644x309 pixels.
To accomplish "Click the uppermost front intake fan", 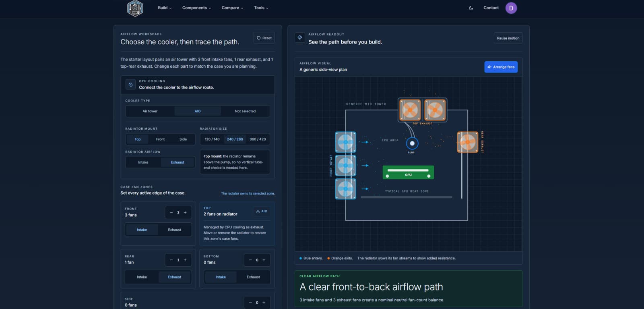I will click(345, 142).
